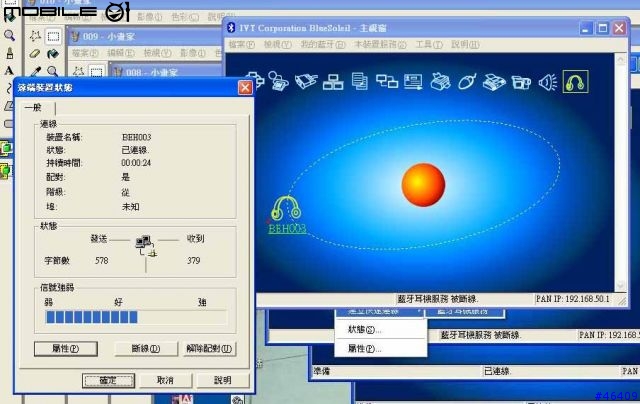
Task: Choose the eyedropper tool in Paint 009 window
Action: (x=36, y=71)
